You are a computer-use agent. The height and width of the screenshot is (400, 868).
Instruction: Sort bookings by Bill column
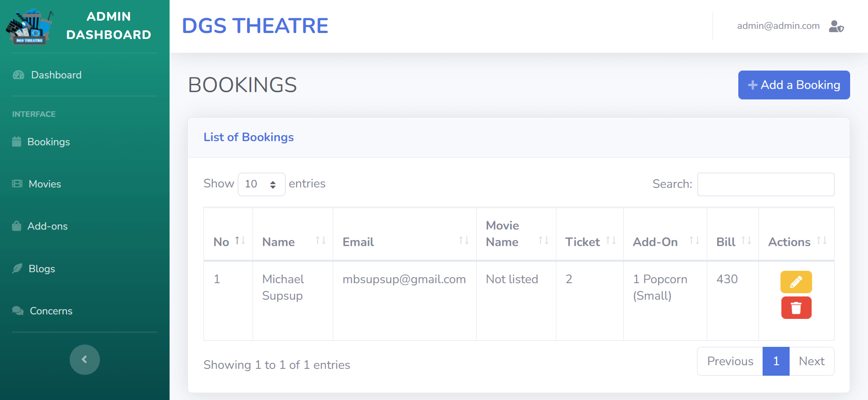(x=732, y=241)
